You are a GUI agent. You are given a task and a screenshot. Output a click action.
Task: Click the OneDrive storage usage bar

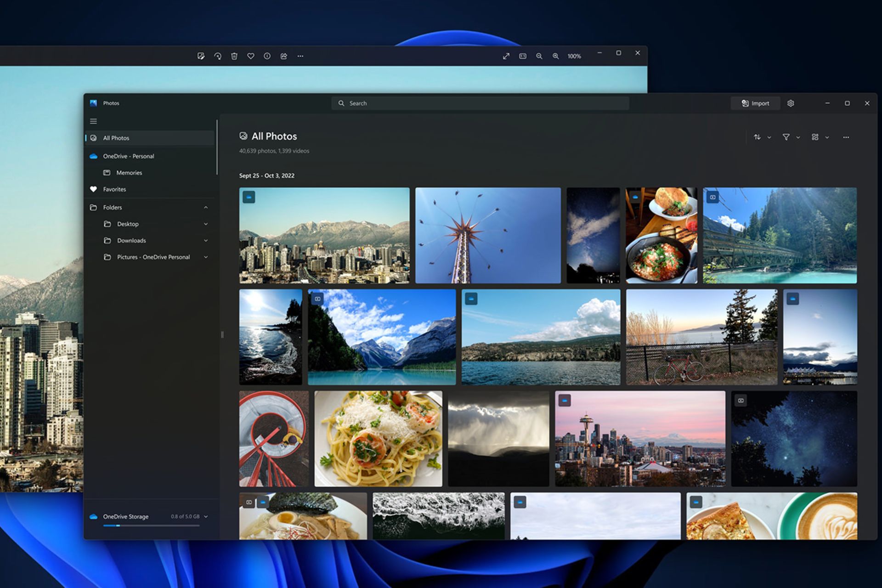click(x=151, y=526)
